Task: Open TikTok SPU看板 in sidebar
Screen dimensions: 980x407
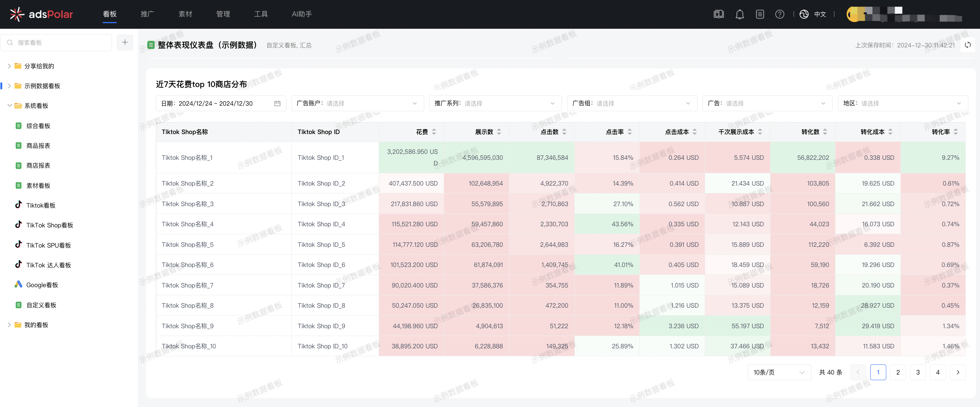Action: (48, 245)
